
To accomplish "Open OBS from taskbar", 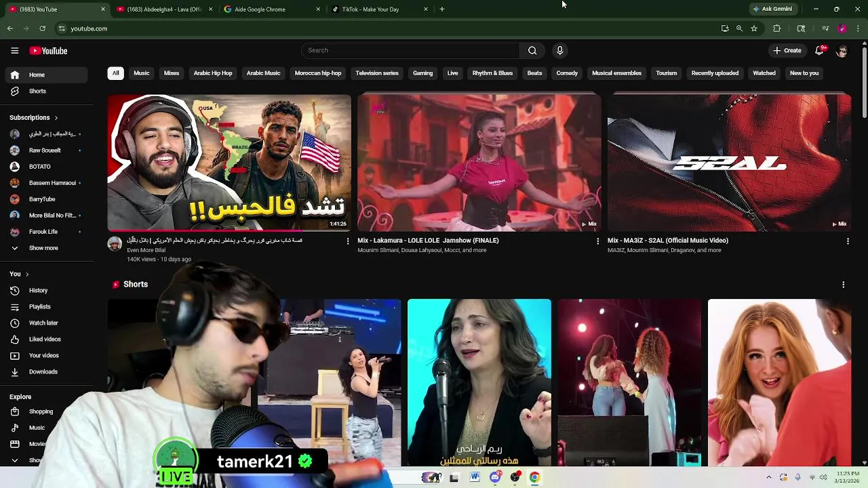I will (515, 477).
